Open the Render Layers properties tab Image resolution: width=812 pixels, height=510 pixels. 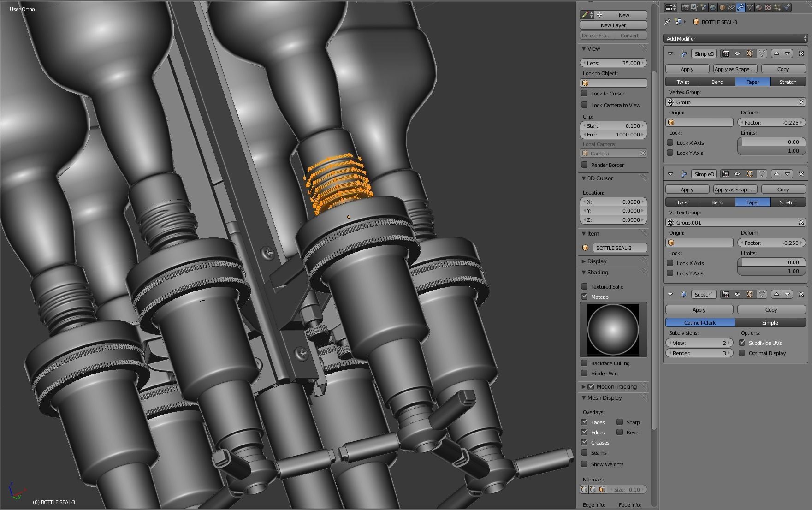[694, 7]
